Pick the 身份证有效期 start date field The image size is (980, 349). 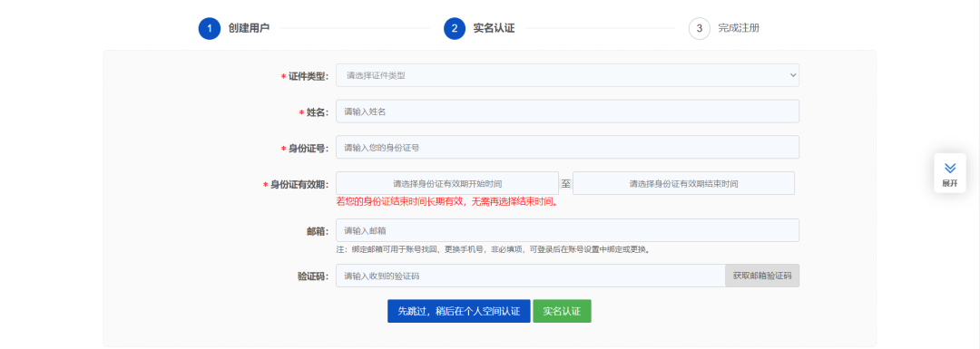coord(447,183)
